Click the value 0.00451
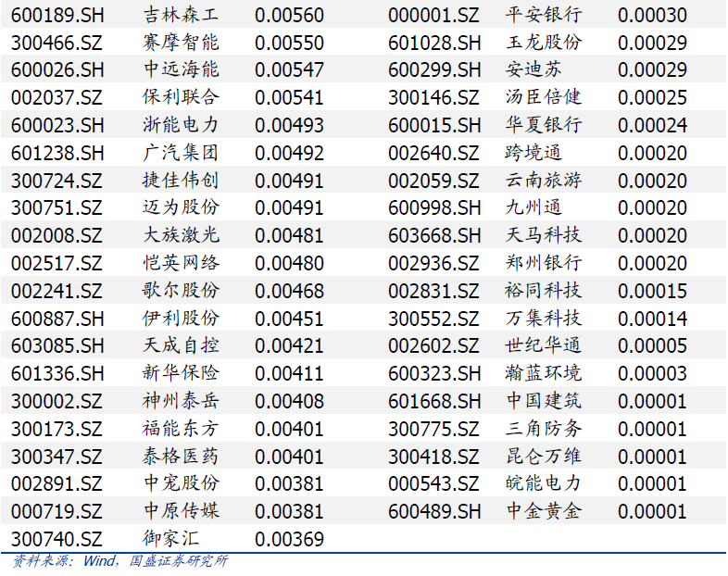The height and width of the screenshot is (576, 728). tap(289, 319)
